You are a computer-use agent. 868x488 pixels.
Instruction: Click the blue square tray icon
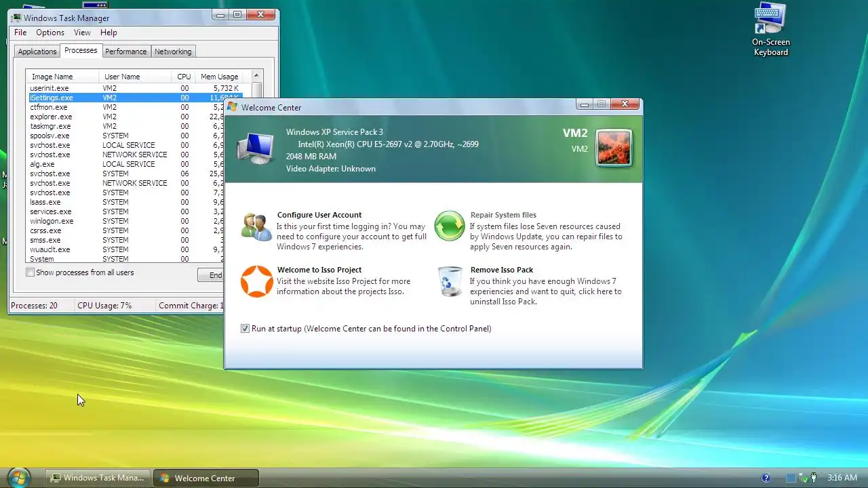coord(791,478)
